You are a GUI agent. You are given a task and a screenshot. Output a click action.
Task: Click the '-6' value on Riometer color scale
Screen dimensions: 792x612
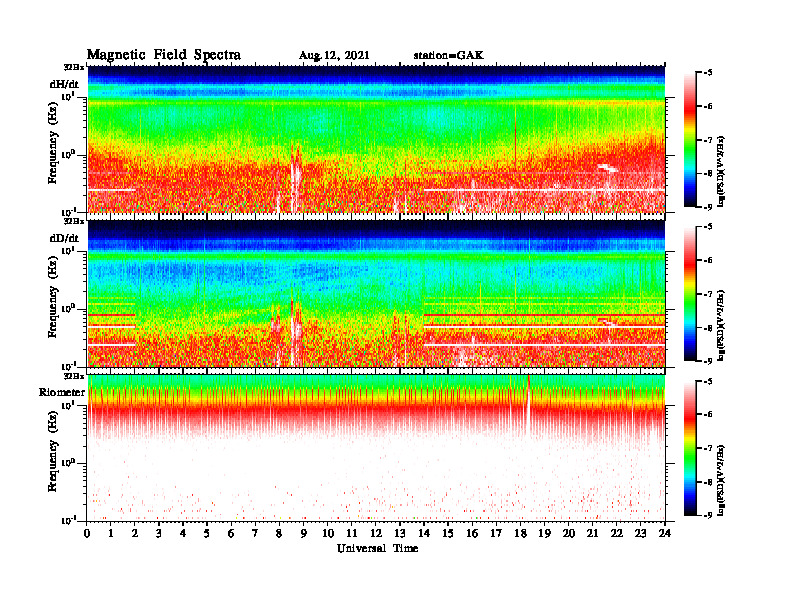point(708,414)
